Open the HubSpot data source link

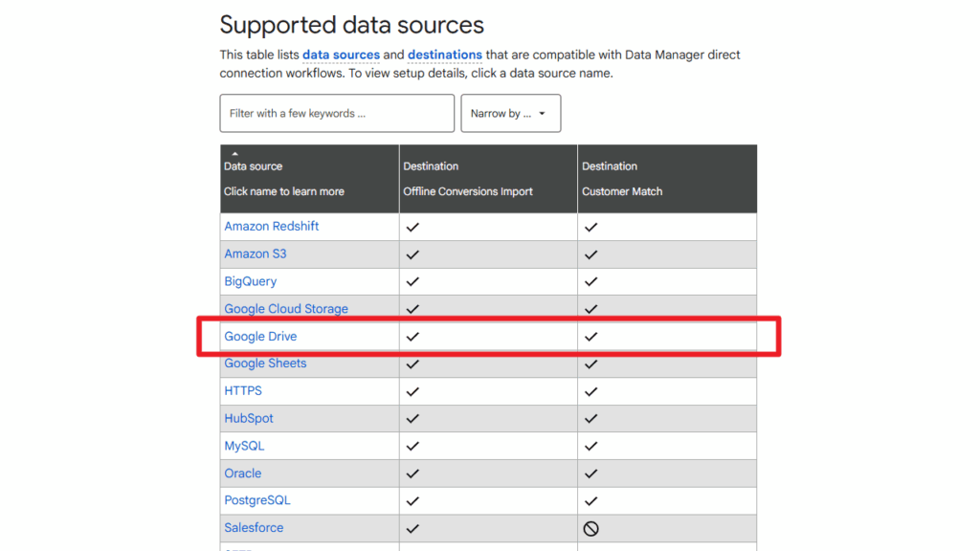[248, 418]
